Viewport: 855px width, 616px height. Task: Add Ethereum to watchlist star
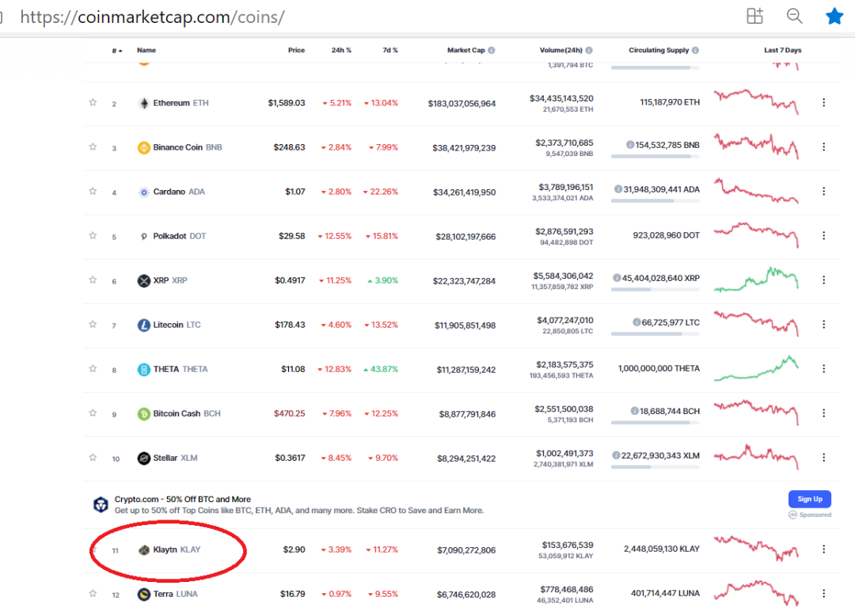point(93,102)
